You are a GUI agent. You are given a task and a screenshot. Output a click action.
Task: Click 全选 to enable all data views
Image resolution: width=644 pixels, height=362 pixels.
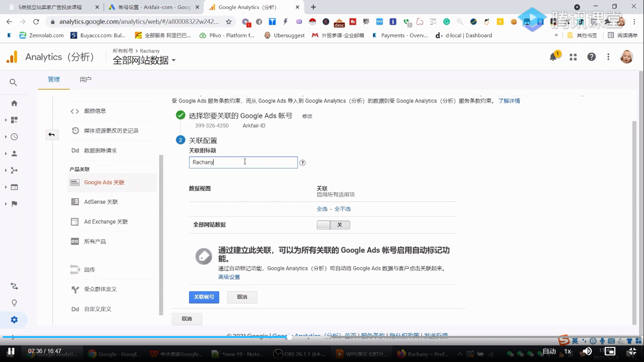(x=322, y=209)
